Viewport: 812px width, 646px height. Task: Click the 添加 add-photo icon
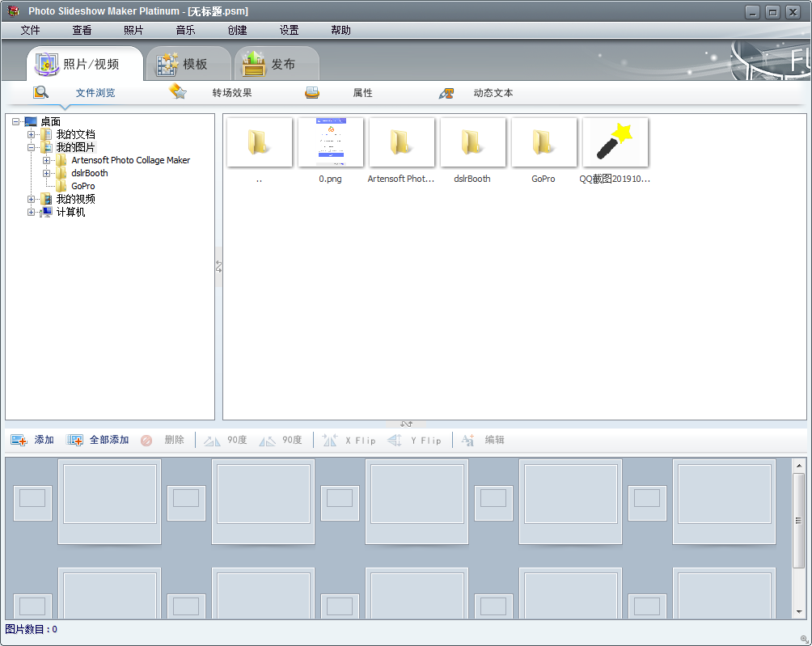(x=19, y=440)
